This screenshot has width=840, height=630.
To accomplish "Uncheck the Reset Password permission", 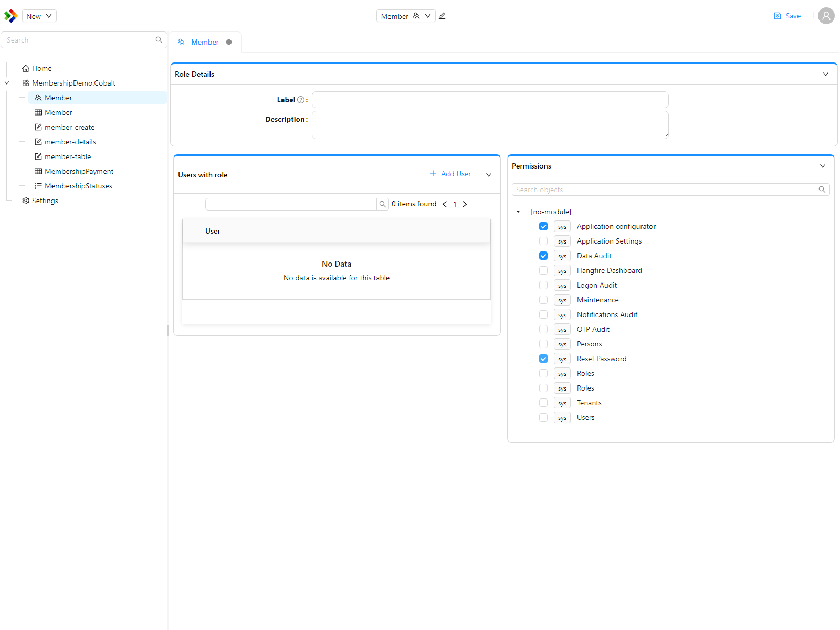I will point(543,359).
